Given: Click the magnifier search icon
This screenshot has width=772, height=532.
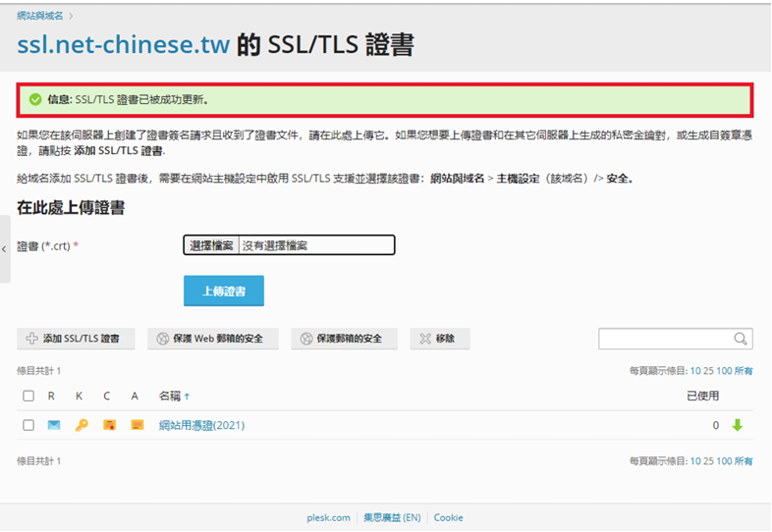Looking at the screenshot, I should point(741,339).
